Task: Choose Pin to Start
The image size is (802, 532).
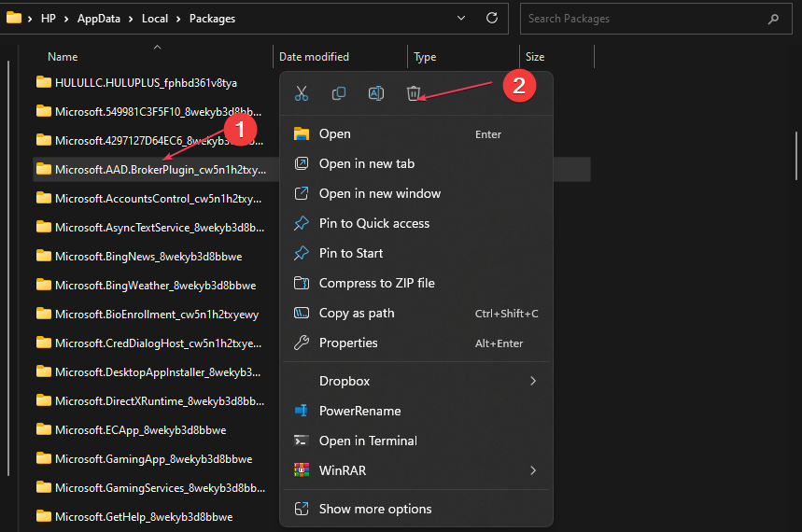Action: click(416, 253)
